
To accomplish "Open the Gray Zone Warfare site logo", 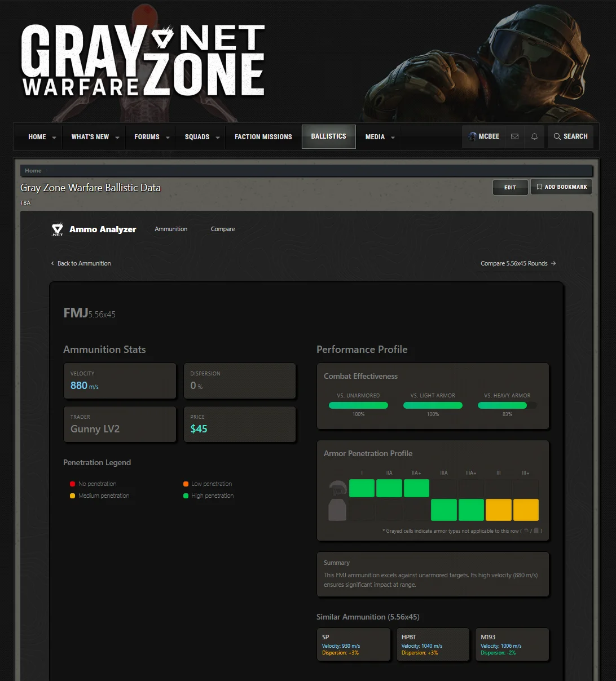I will coord(143,61).
